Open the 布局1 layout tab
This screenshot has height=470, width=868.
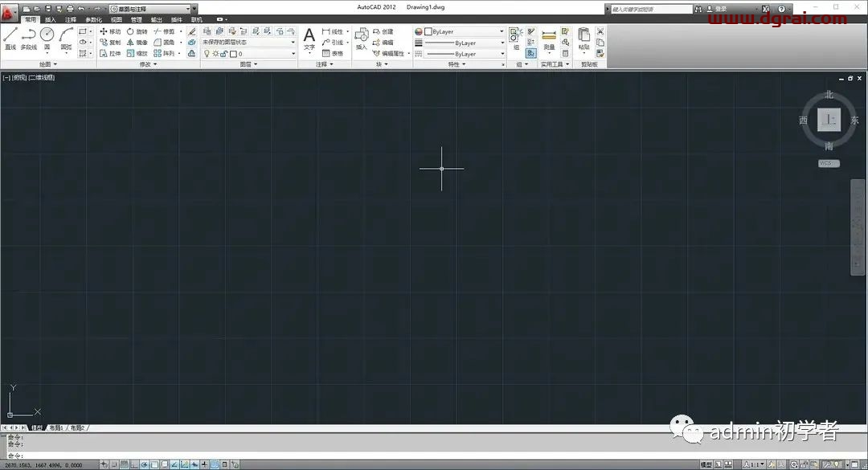pos(56,428)
